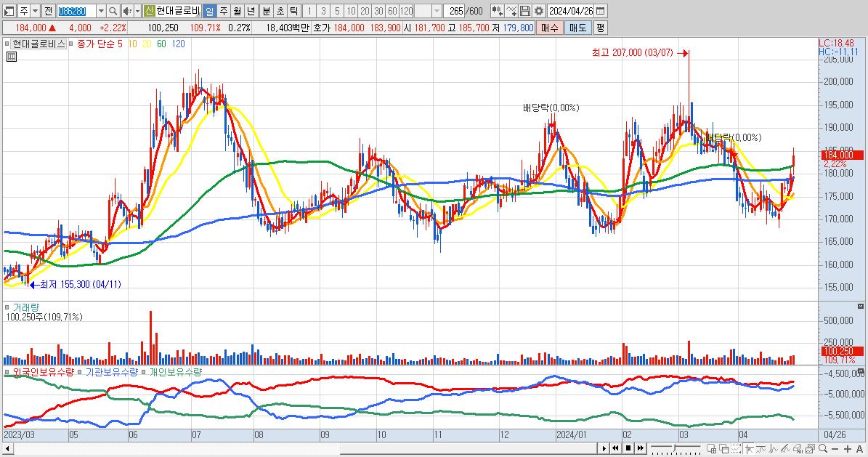Click the 매도 sell button
The height and width of the screenshot is (457, 868).
click(578, 27)
